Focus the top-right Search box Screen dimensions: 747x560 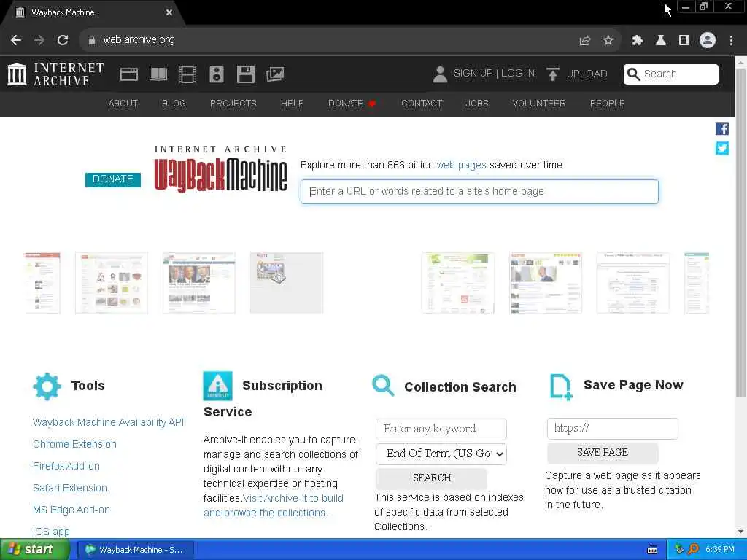(x=671, y=74)
